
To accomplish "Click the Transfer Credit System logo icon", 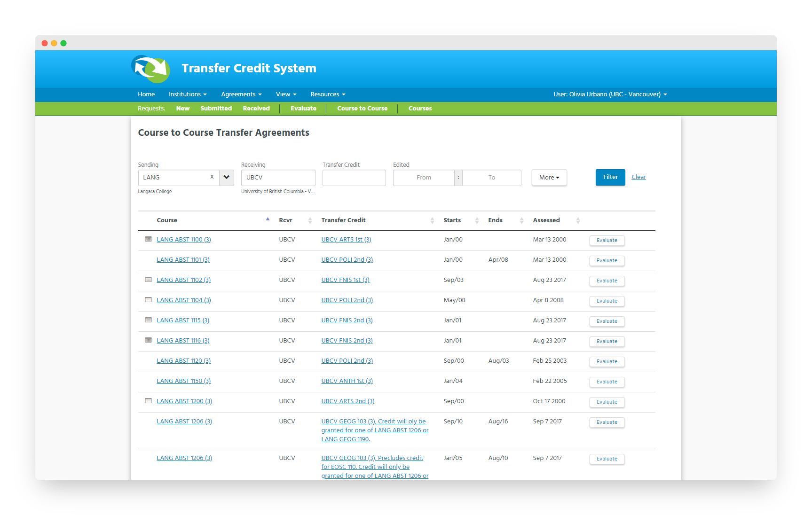I will (x=150, y=69).
